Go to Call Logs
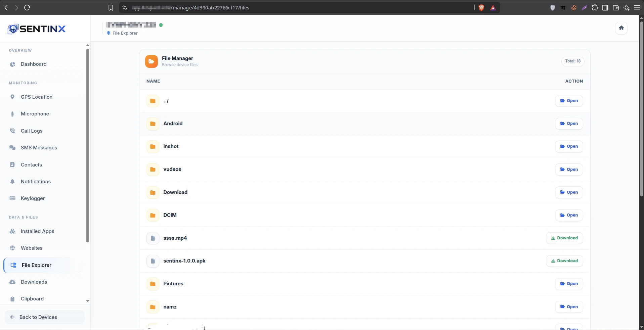Viewport: 644px width, 330px height. (32, 131)
